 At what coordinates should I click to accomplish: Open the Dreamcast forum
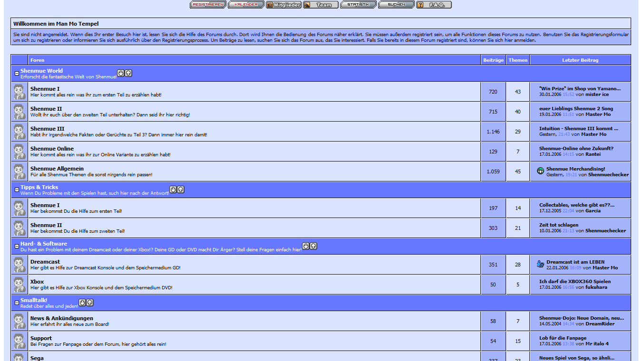(45, 262)
